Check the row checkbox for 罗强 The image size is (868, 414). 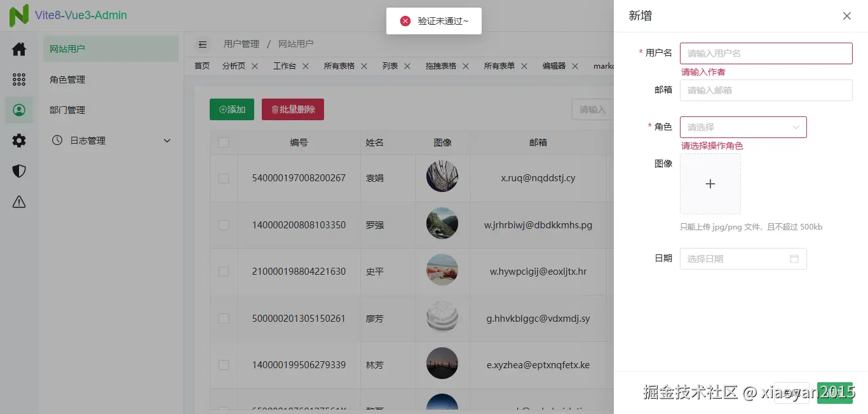pos(224,225)
